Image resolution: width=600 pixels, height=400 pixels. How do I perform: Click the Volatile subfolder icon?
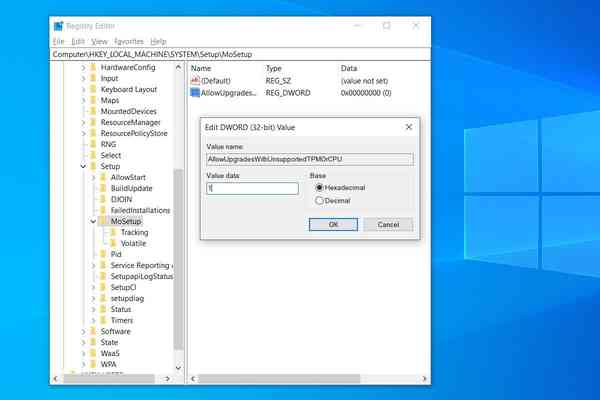[112, 243]
